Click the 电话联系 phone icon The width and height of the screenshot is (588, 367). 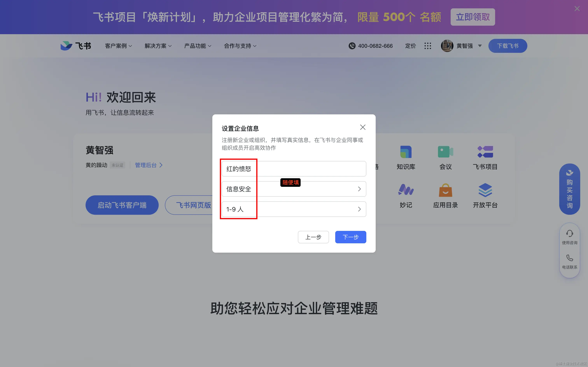click(570, 258)
